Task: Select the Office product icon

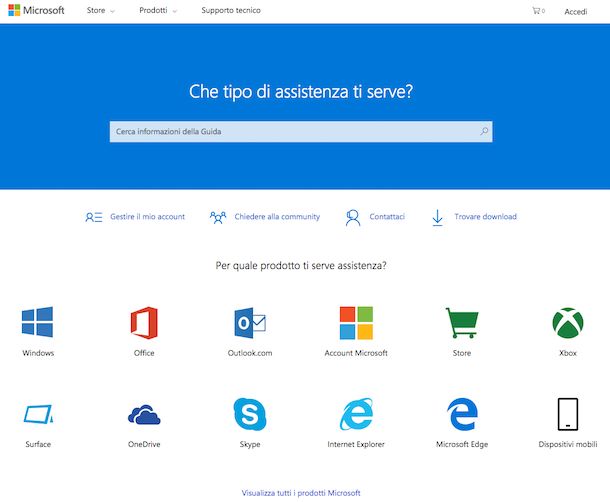Action: coord(144,323)
